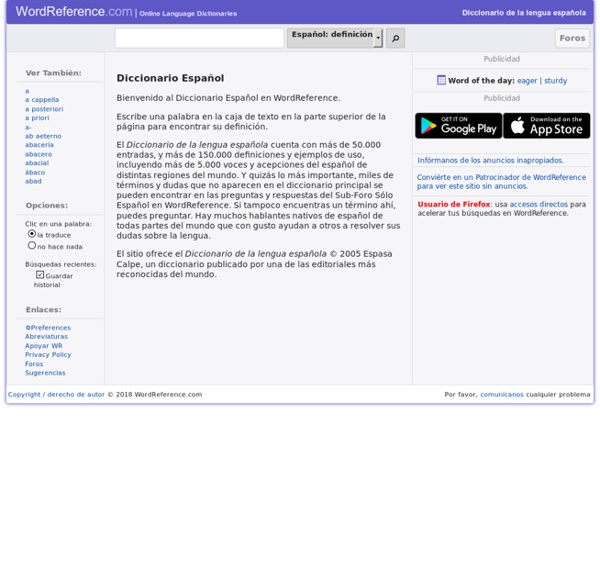Click the magnifying glass search button
Image resolution: width=600 pixels, height=568 pixels.
[395, 39]
